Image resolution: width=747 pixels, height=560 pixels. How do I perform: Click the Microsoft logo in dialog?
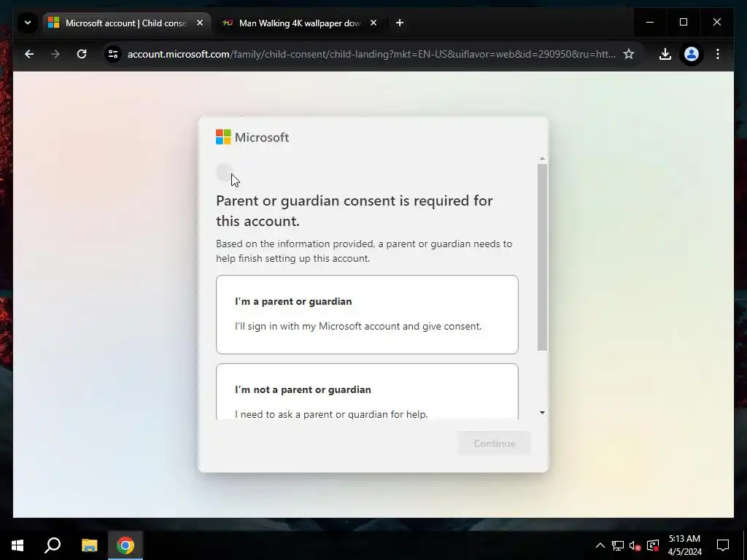coord(252,137)
